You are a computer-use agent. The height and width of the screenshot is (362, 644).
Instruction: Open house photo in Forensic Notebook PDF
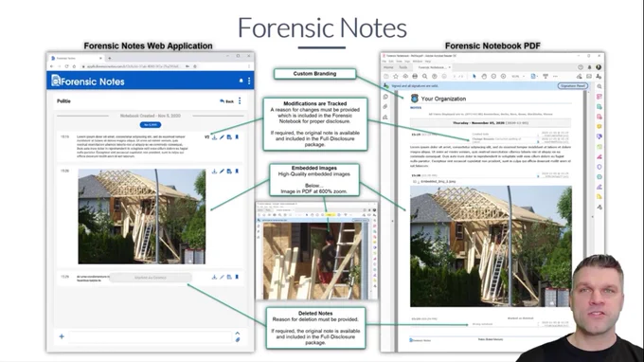click(x=491, y=246)
